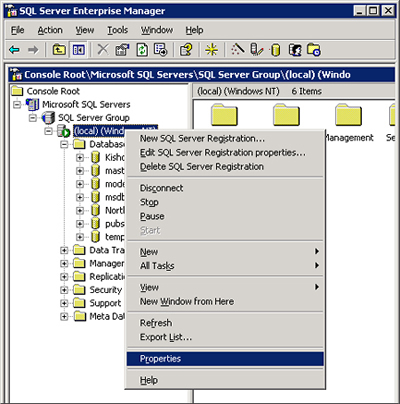Expand the Data Transformation folder node
The width and height of the screenshot is (400, 404).
[x=64, y=250]
